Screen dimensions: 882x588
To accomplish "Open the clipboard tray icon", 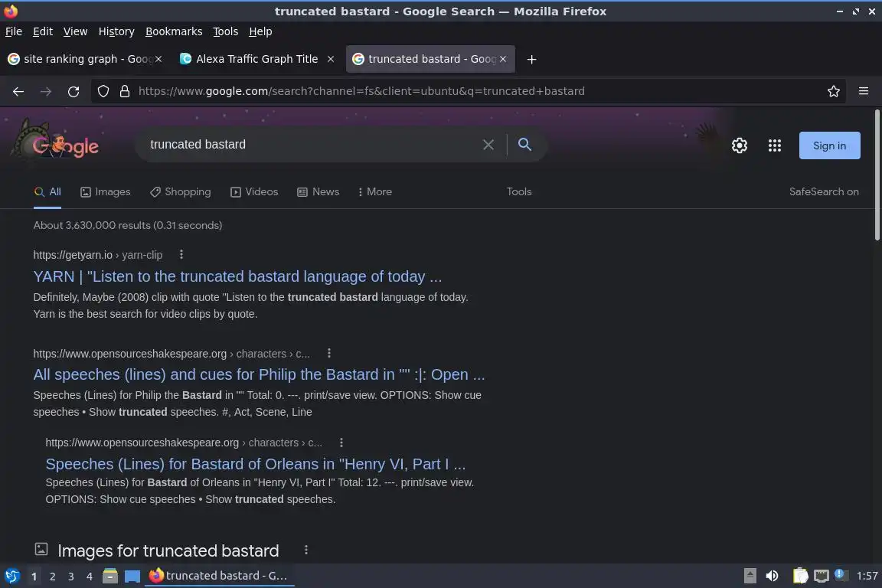I will point(800,576).
